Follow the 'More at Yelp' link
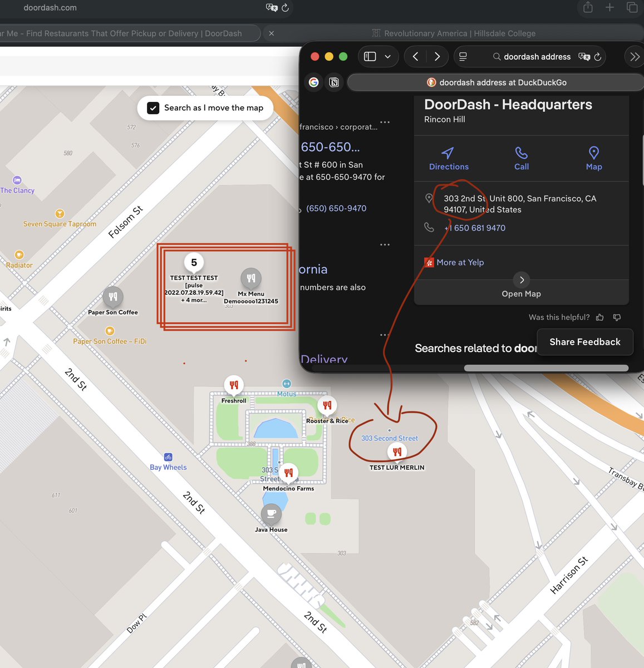Viewport: 644px width, 668px height. click(x=460, y=262)
